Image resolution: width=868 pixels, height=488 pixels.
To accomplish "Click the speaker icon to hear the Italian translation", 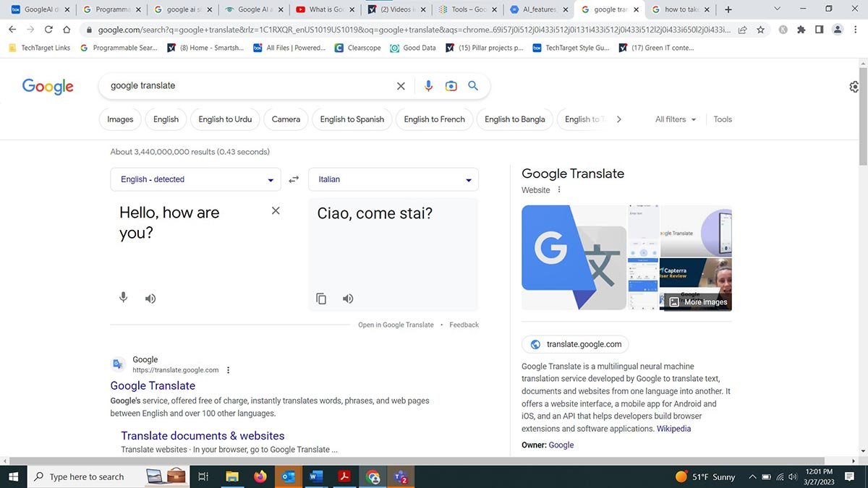I will click(x=348, y=298).
